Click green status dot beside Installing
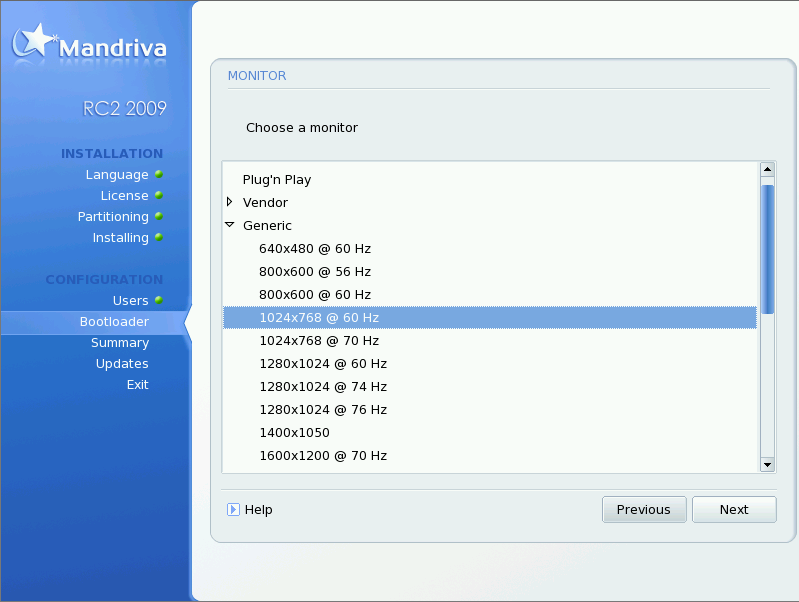The width and height of the screenshot is (799, 602). click(159, 237)
